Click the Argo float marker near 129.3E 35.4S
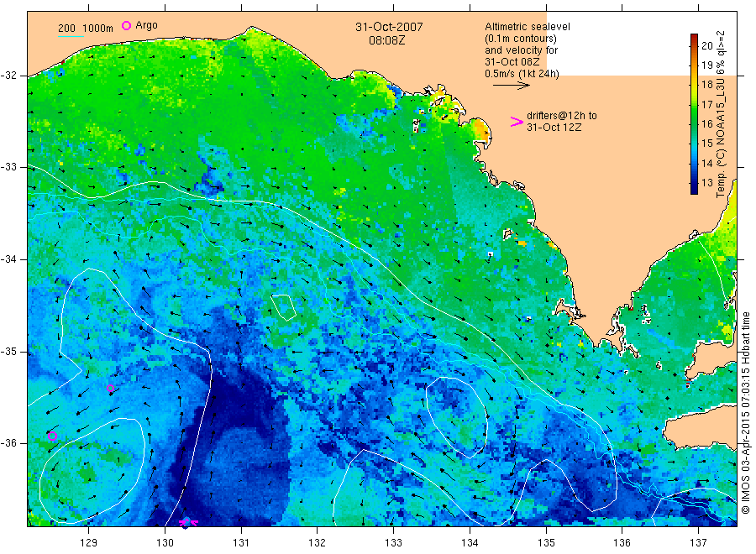Screen dimensions: 756x554 tap(110, 389)
